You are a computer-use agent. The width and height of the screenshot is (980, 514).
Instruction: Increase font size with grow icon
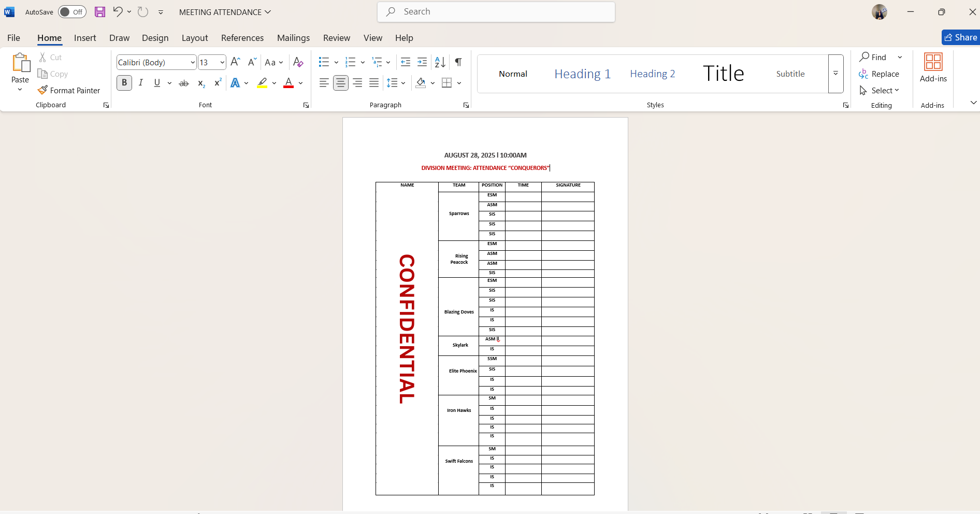(235, 62)
